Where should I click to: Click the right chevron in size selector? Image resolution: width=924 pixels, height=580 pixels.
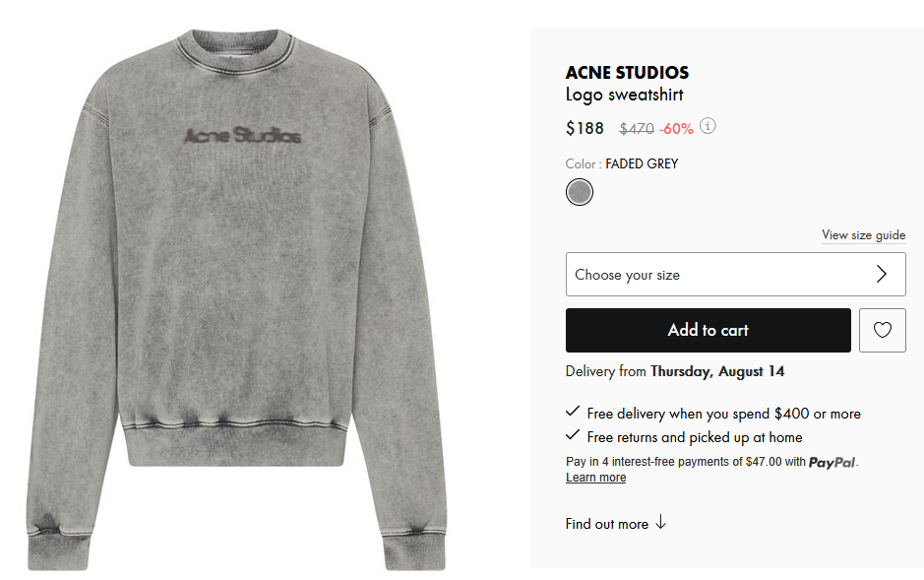click(x=881, y=274)
